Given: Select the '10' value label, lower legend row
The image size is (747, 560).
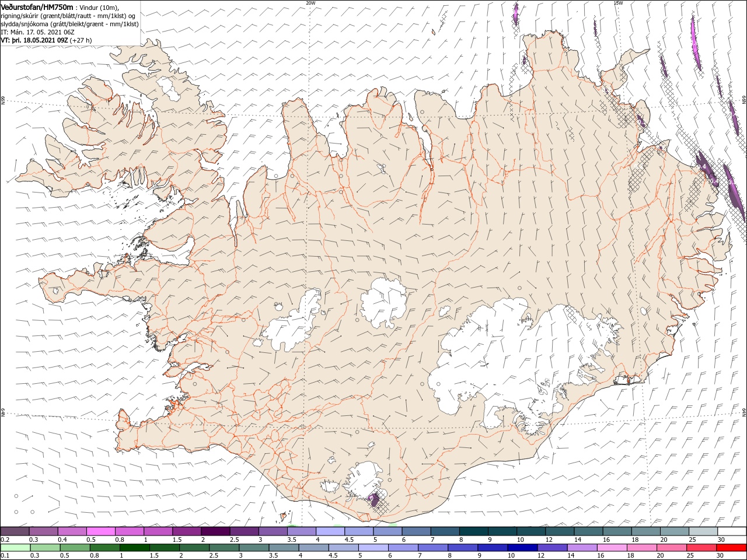Looking at the screenshot, I should [511, 555].
